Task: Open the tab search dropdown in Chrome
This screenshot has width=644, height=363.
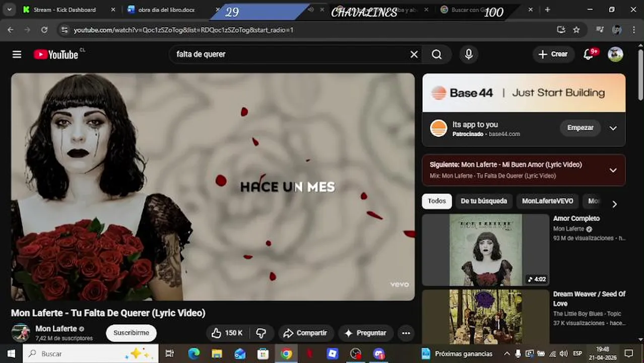Action: pos(9,10)
